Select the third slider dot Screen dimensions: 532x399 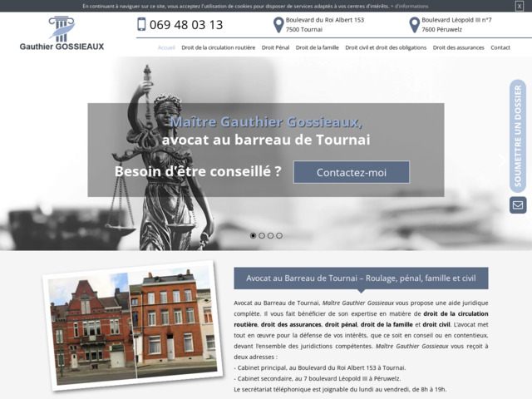pyautogui.click(x=270, y=235)
